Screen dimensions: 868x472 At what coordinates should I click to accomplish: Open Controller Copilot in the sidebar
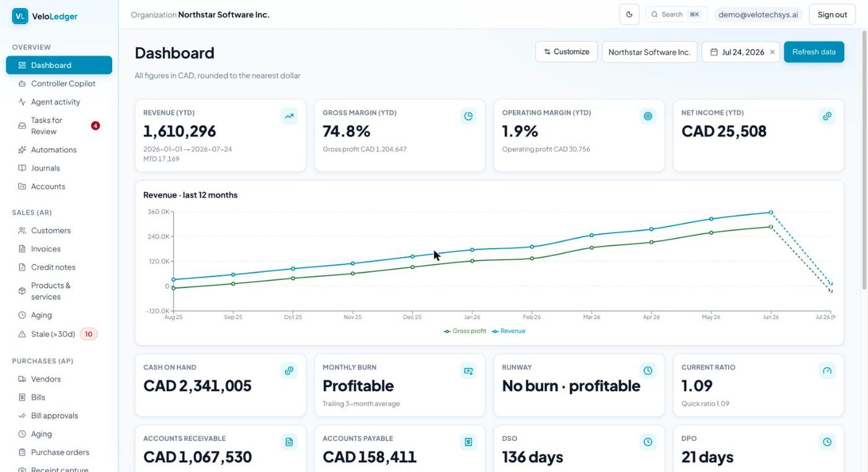pyautogui.click(x=59, y=84)
